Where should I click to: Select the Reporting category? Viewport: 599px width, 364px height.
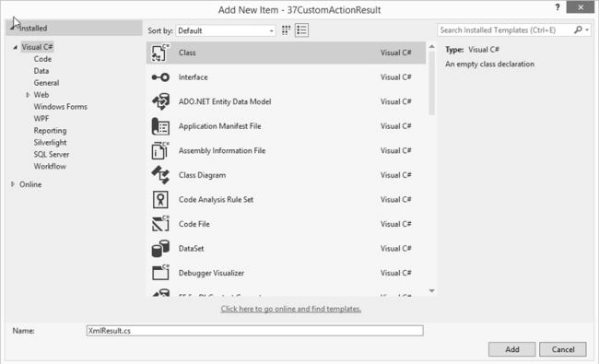tap(50, 130)
